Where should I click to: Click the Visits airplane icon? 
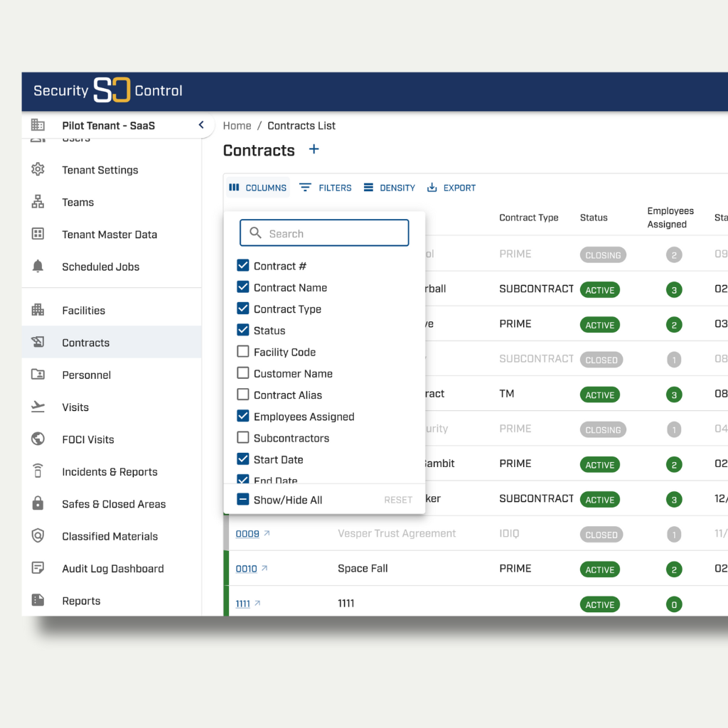[38, 407]
